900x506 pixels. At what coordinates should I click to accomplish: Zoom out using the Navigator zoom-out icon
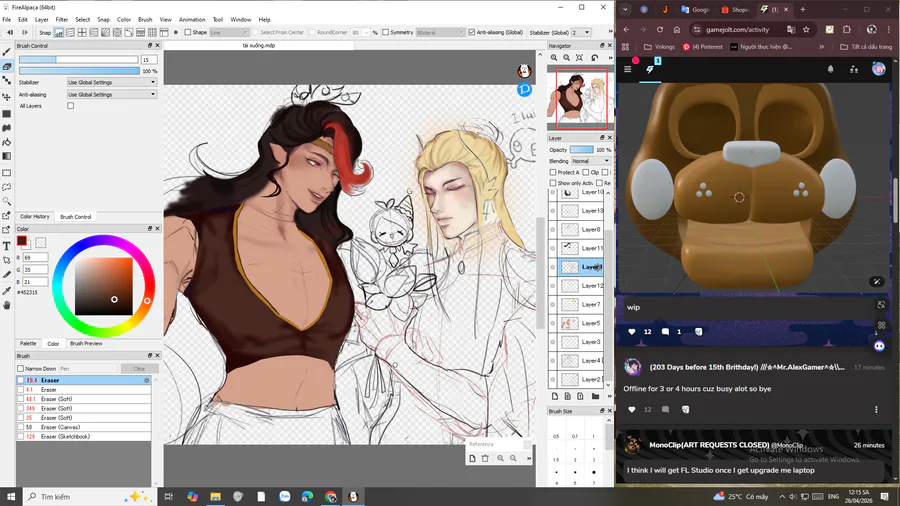pos(567,57)
